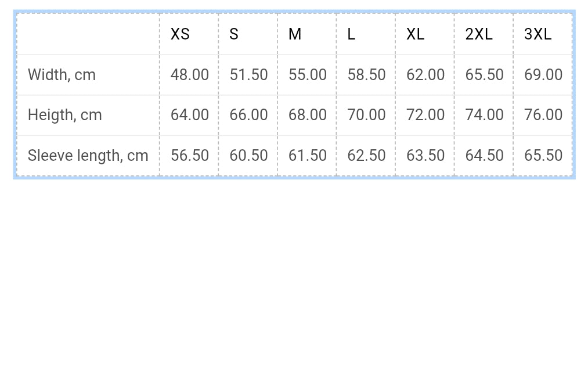Select the 51.50 width value
The width and height of the screenshot is (588, 392).
[x=248, y=75]
